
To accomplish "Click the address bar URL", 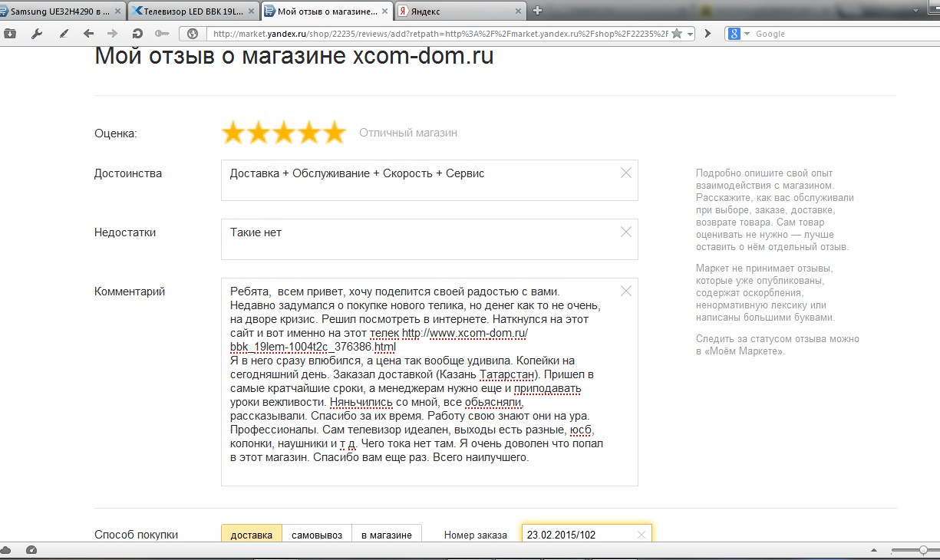I will [x=440, y=34].
